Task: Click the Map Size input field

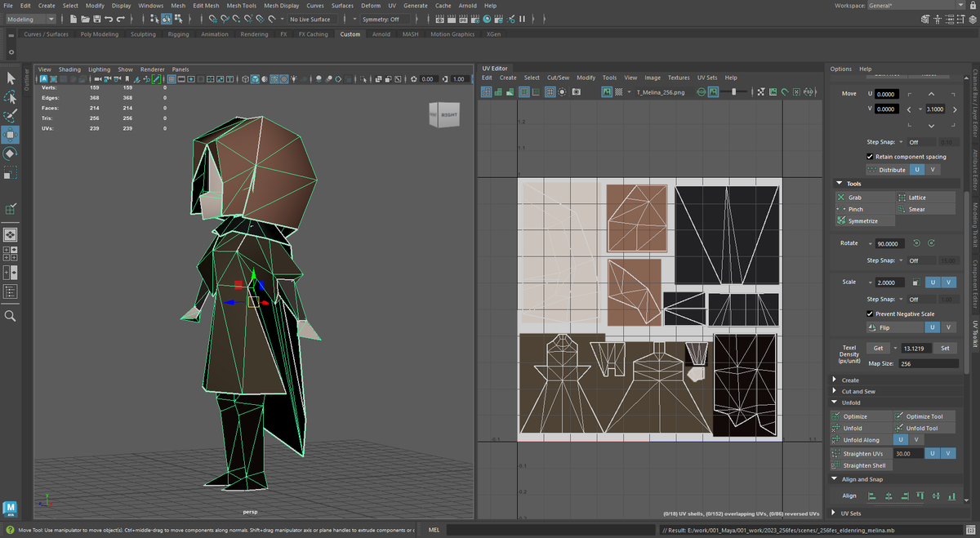Action: click(928, 363)
